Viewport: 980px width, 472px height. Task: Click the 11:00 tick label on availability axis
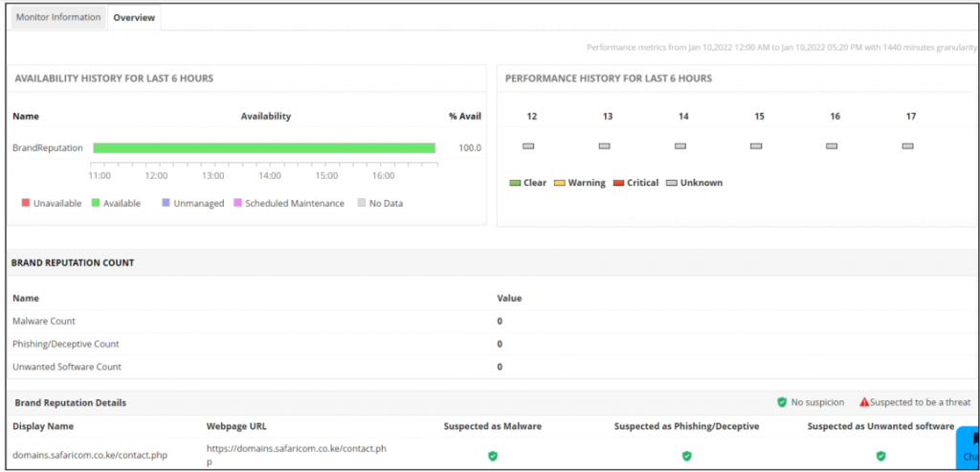pyautogui.click(x=100, y=176)
